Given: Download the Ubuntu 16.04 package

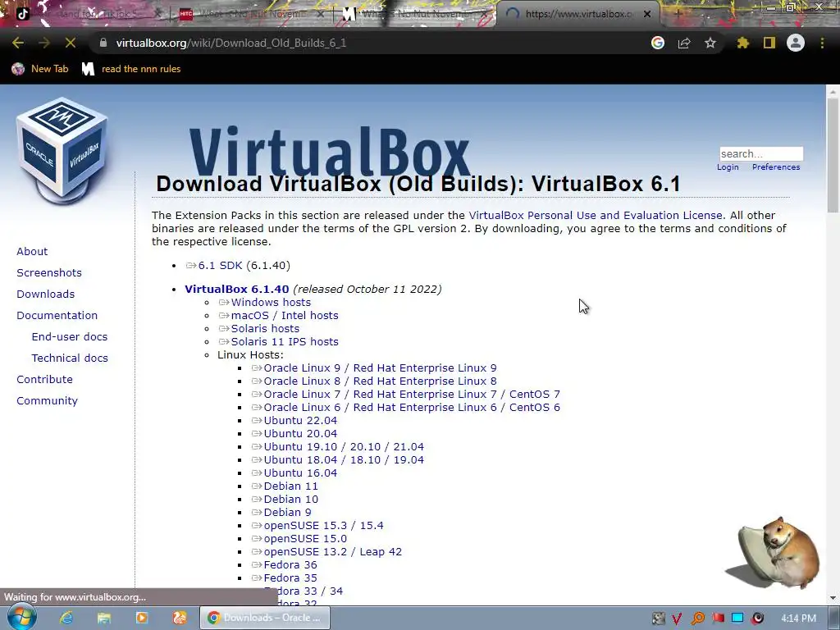Looking at the screenshot, I should [x=300, y=473].
